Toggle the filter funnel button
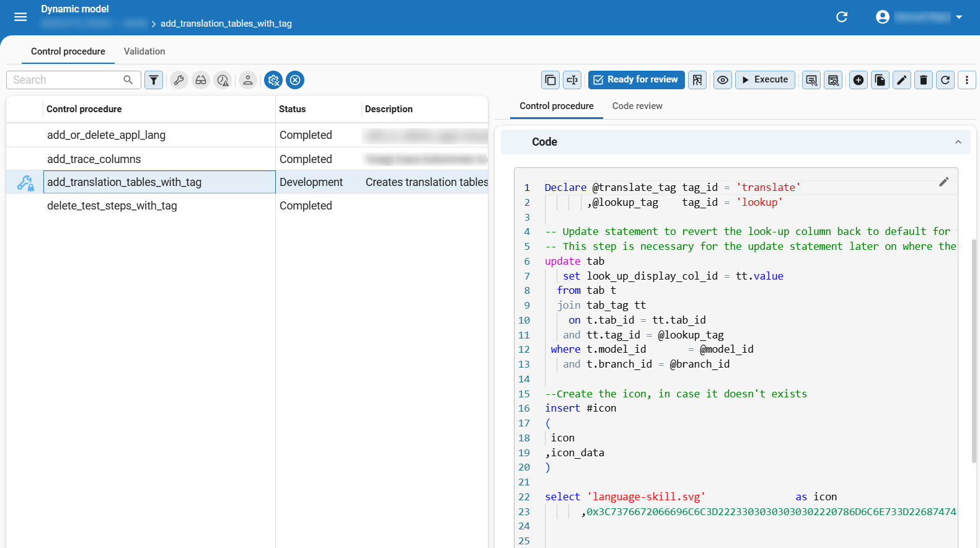 click(154, 80)
